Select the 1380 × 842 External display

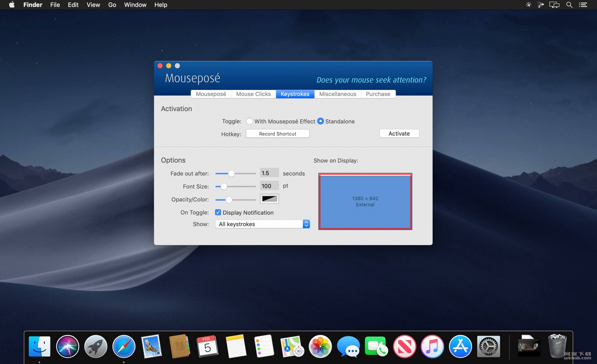[x=365, y=201]
